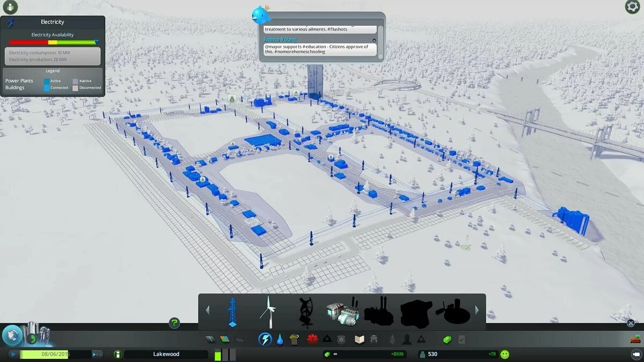Open the Policies checkmark panel
The height and width of the screenshot is (362, 644).
click(462, 339)
